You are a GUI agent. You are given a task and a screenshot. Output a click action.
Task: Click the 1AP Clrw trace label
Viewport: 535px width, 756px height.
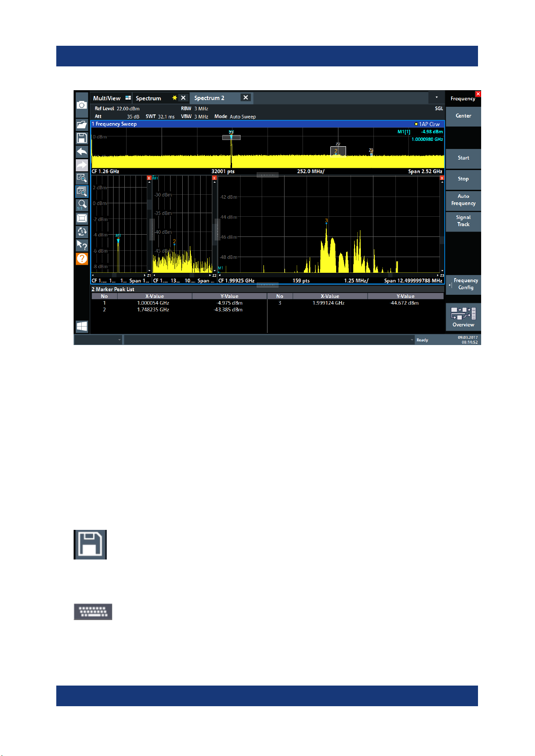(x=427, y=124)
